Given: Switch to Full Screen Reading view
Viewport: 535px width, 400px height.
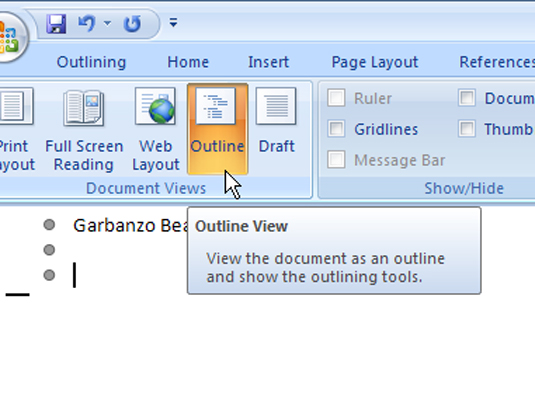Looking at the screenshot, I should [84, 129].
